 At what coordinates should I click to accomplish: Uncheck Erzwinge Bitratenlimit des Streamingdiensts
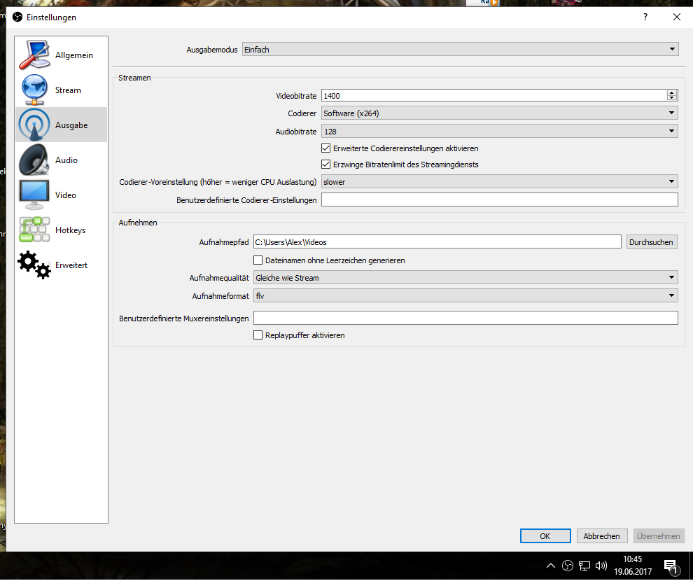point(325,164)
